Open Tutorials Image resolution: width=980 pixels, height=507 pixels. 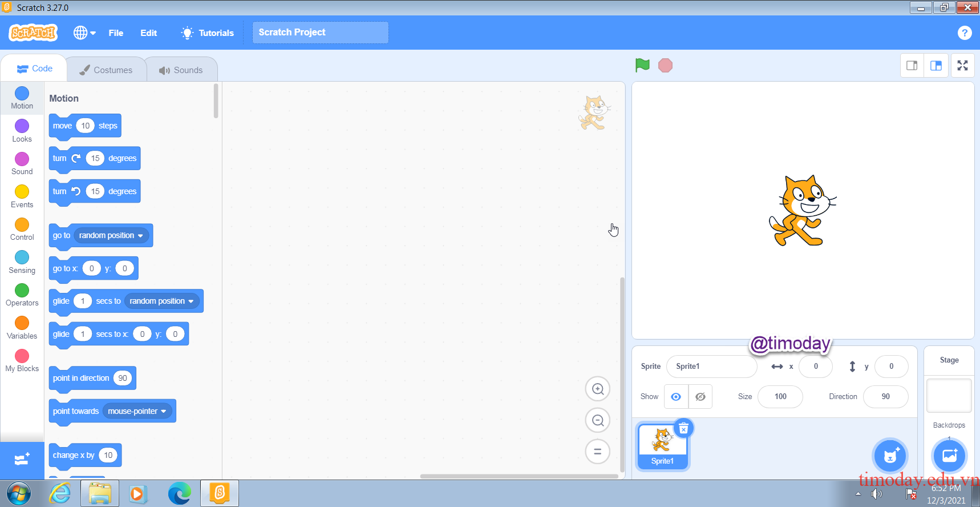click(x=208, y=33)
